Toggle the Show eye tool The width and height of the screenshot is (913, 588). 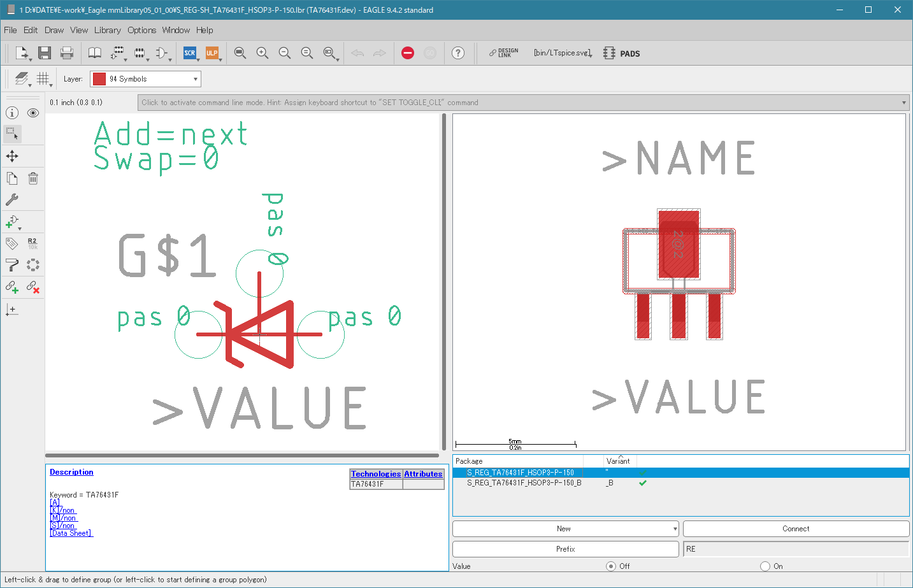pyautogui.click(x=33, y=113)
